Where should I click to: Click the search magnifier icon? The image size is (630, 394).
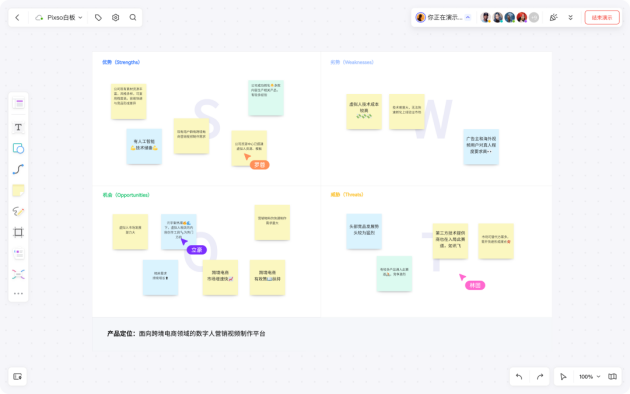(x=133, y=17)
